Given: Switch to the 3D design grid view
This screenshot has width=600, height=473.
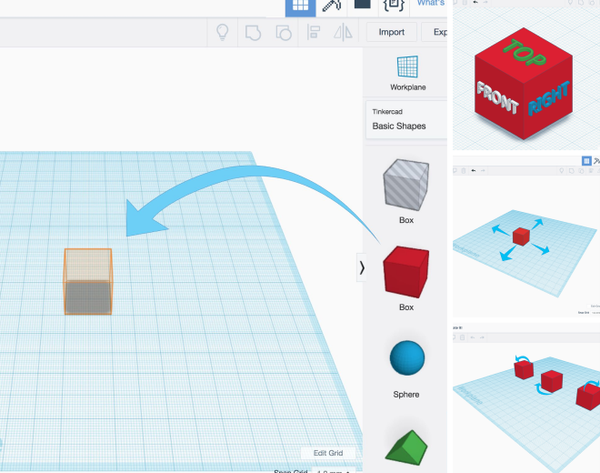Looking at the screenshot, I should click(300, 8).
